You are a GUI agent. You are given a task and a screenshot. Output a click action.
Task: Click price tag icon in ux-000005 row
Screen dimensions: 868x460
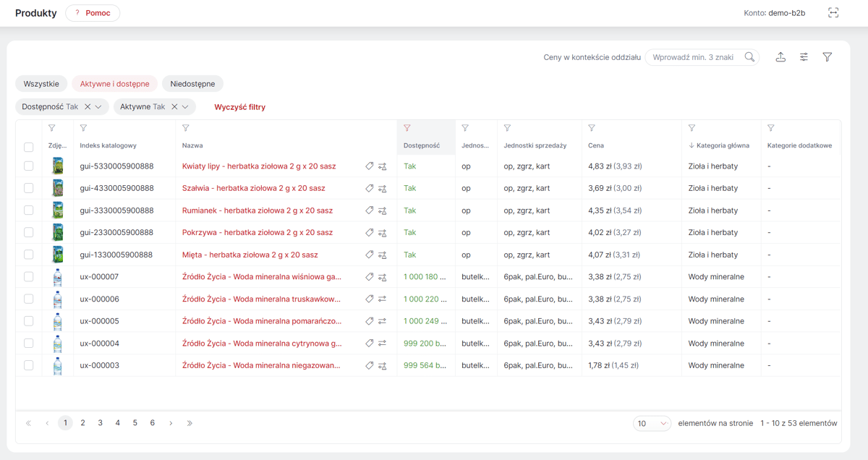370,321
